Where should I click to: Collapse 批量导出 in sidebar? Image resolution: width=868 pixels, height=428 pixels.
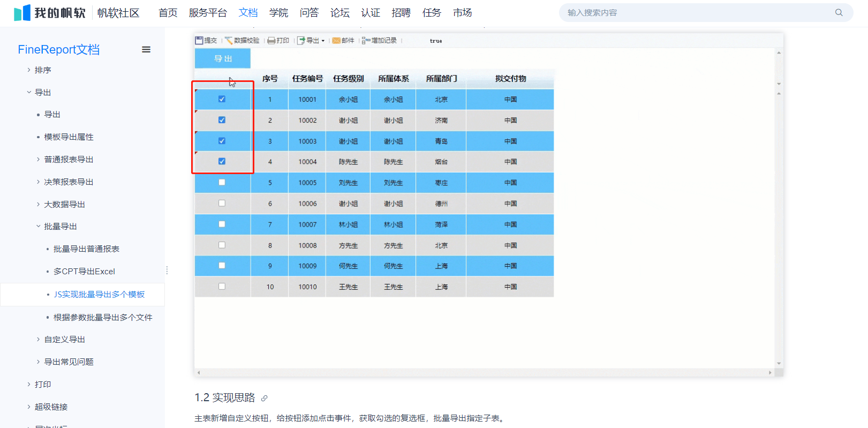point(38,226)
